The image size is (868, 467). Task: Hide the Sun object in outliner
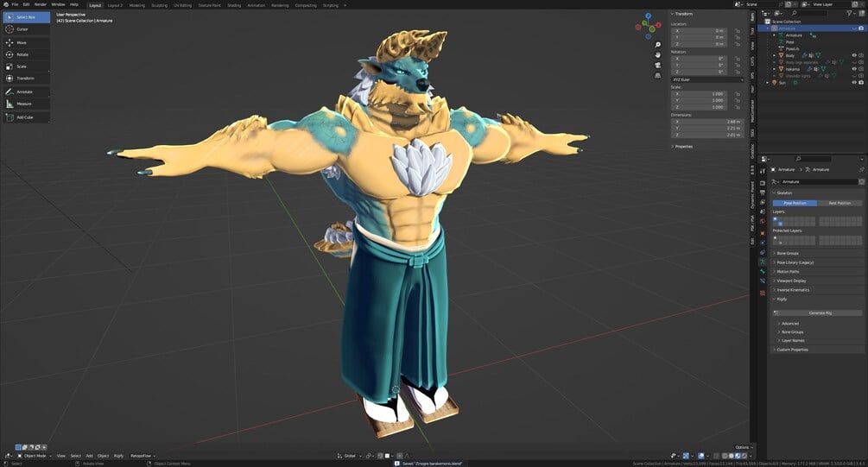(x=854, y=83)
